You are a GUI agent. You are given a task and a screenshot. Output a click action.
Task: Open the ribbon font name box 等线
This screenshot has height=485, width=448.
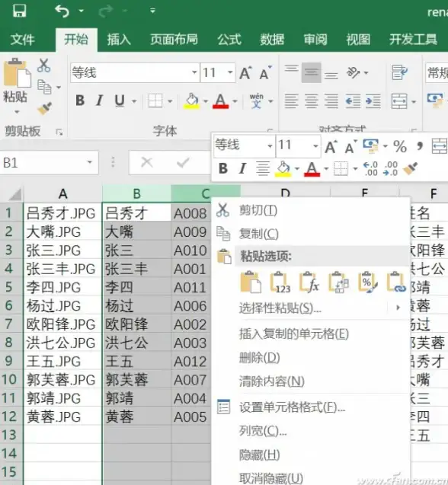click(134, 72)
